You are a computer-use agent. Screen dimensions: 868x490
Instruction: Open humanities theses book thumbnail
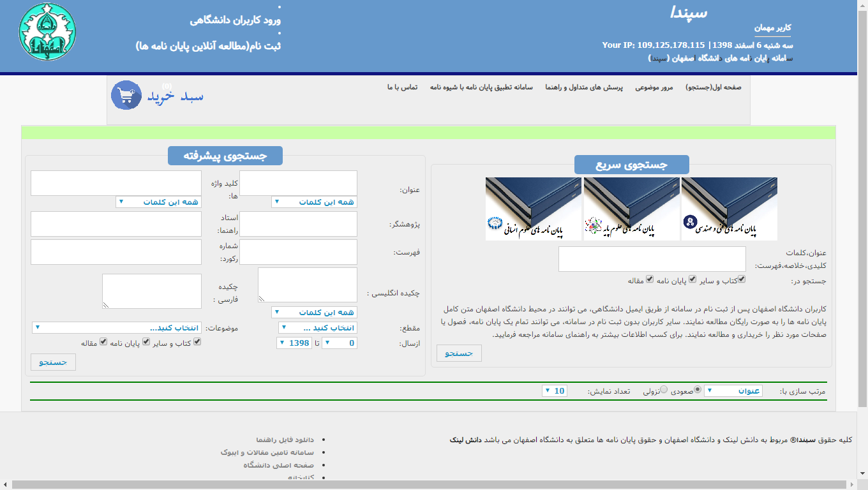[x=534, y=209]
